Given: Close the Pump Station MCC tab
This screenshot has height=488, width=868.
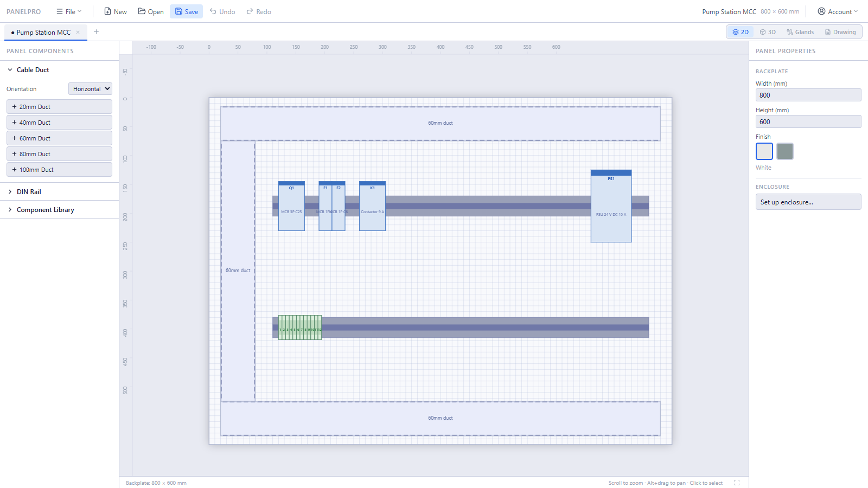Looking at the screenshot, I should pyautogui.click(x=78, y=33).
